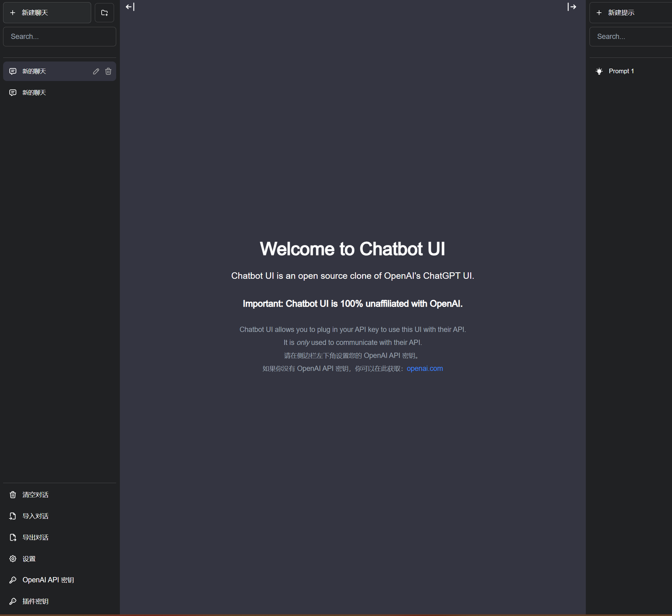This screenshot has width=672, height=616.
Task: Select the lightbulb icon beside Prompt 1
Action: [x=599, y=71]
